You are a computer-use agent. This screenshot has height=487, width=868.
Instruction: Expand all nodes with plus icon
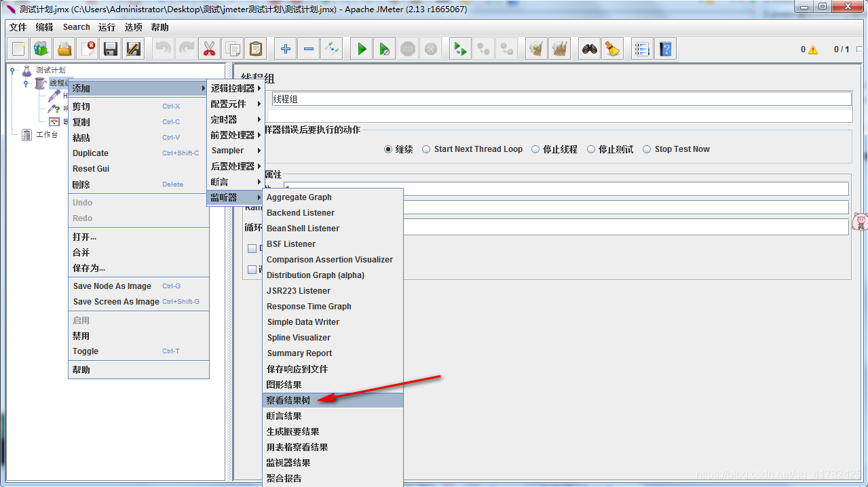[x=286, y=49]
